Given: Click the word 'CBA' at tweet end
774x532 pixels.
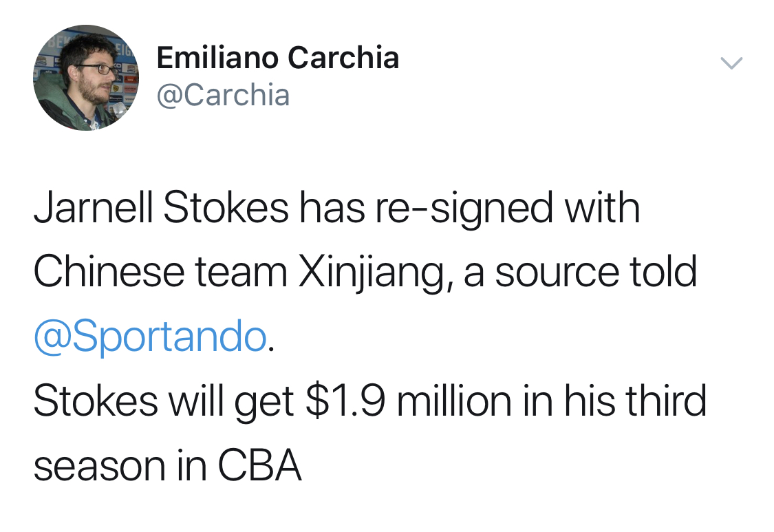Looking at the screenshot, I should [x=259, y=465].
